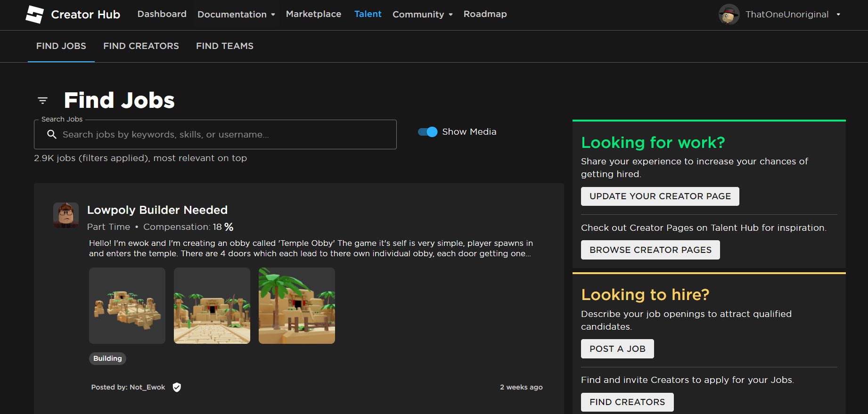
Task: Expand the Community dropdown menu
Action: [x=423, y=15]
